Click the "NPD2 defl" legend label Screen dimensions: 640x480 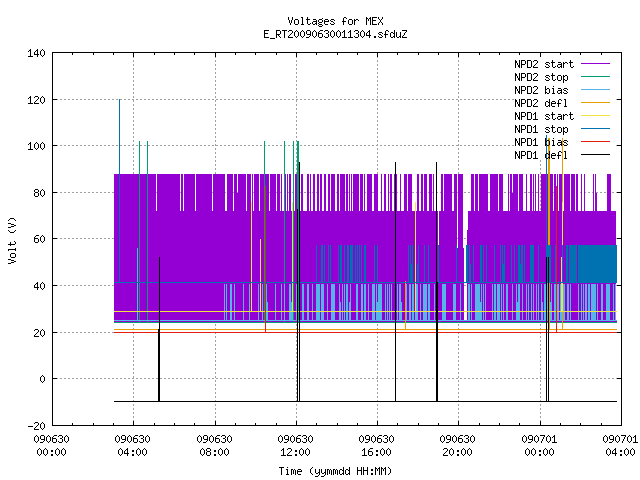(x=541, y=103)
